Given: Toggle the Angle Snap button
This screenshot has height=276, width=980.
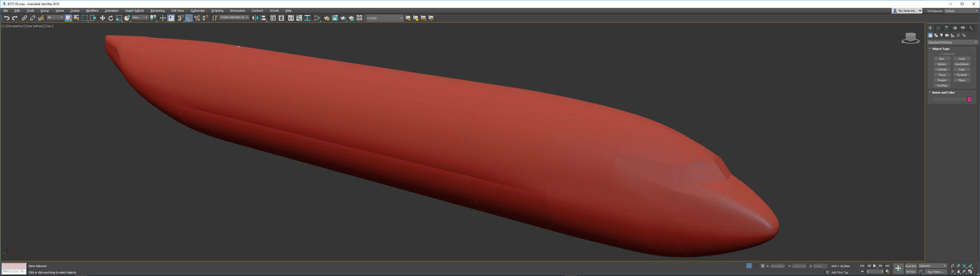Looking at the screenshot, I should [189, 18].
